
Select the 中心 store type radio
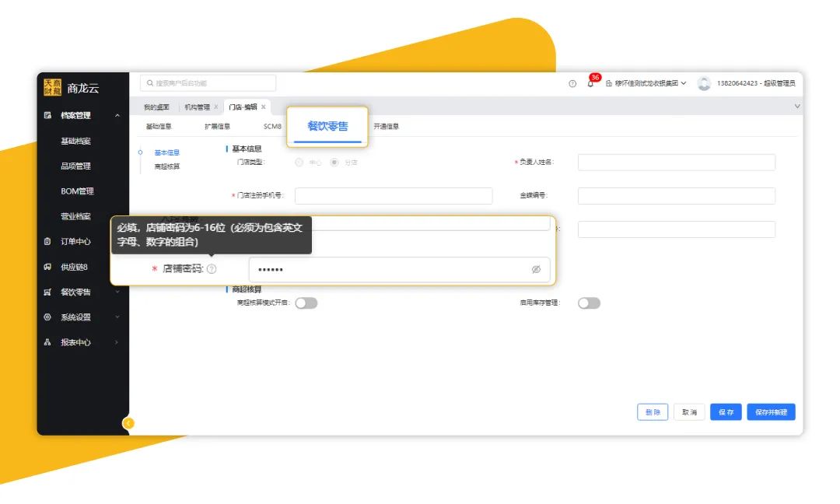coord(299,163)
